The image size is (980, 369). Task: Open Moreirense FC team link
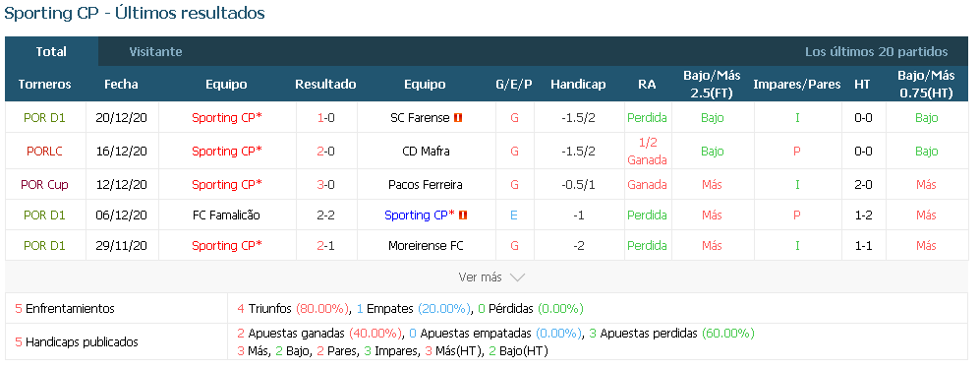[x=425, y=246]
